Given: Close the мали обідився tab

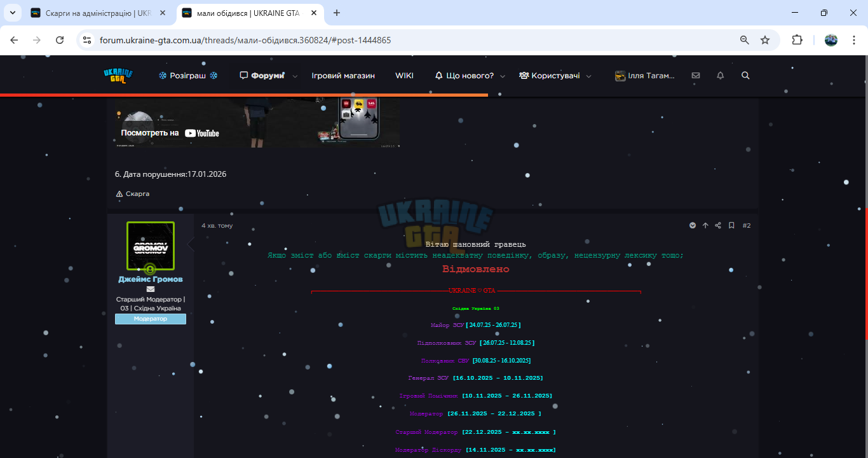Looking at the screenshot, I should point(313,13).
